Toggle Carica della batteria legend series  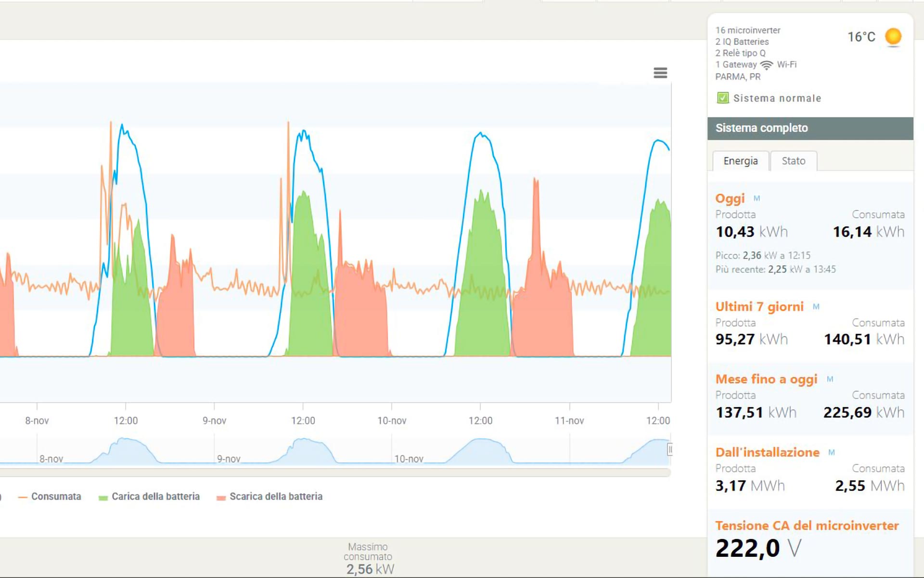(155, 497)
